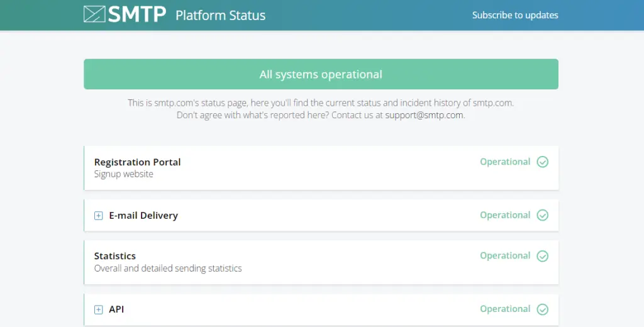Click the Statistics operational checkmark icon

pyautogui.click(x=542, y=256)
